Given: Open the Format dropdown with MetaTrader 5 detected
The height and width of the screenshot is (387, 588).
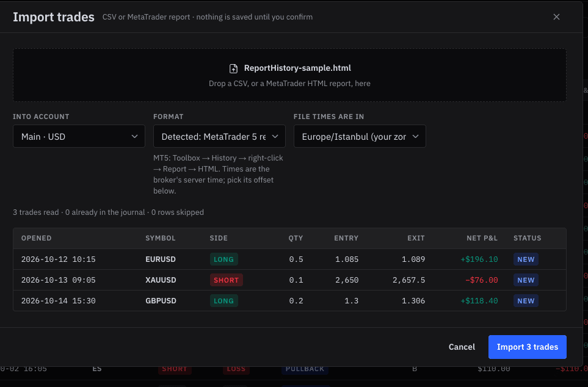Looking at the screenshot, I should tap(219, 136).
